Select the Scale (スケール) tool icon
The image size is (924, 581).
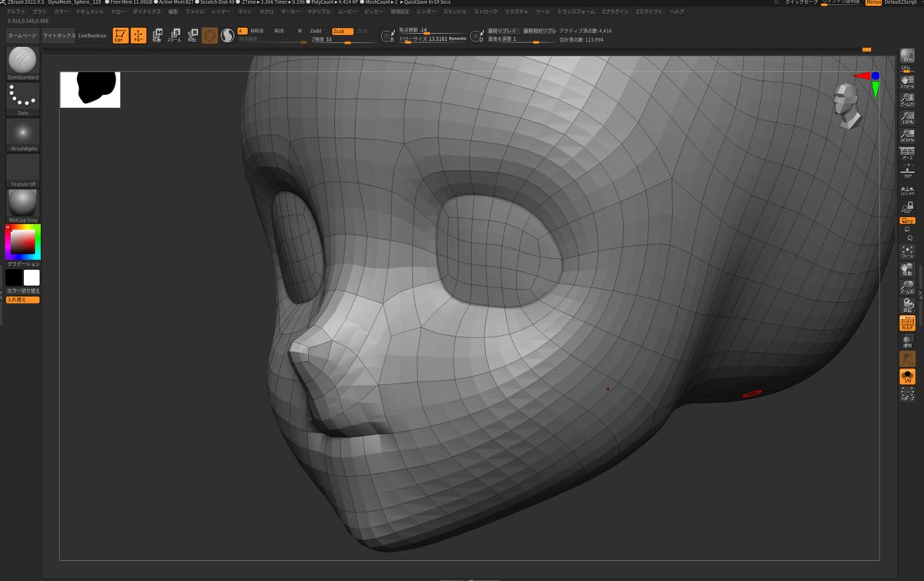[175, 35]
